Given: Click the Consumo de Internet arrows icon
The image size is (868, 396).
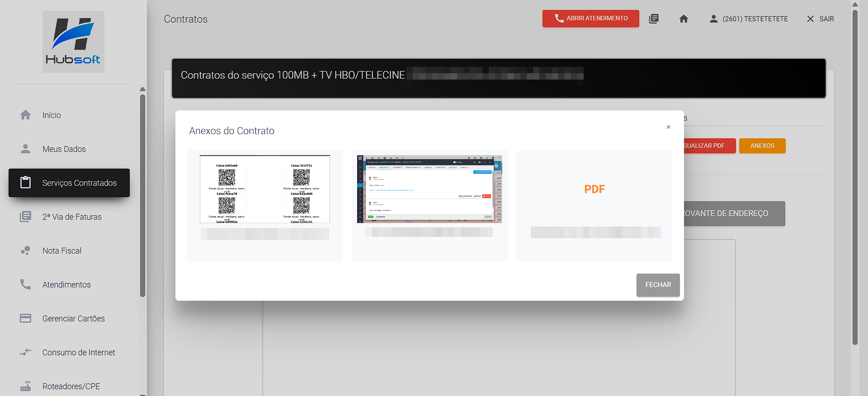Looking at the screenshot, I should coord(26,352).
